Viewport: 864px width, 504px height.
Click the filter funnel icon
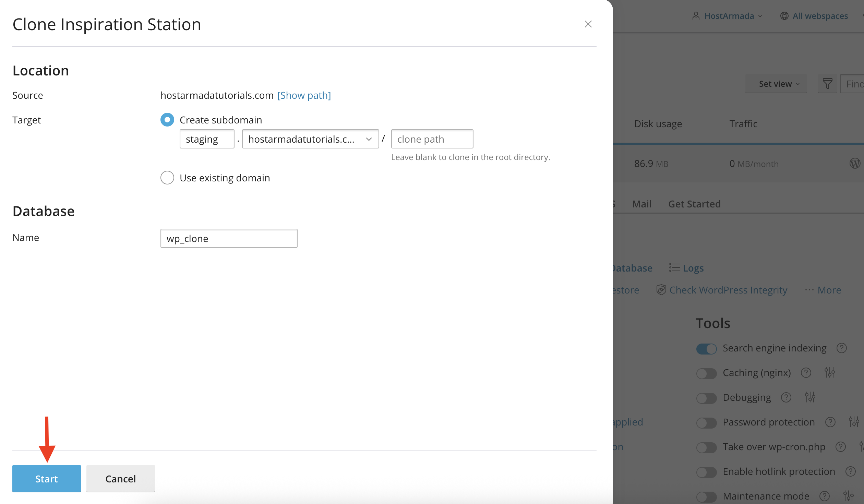point(827,84)
